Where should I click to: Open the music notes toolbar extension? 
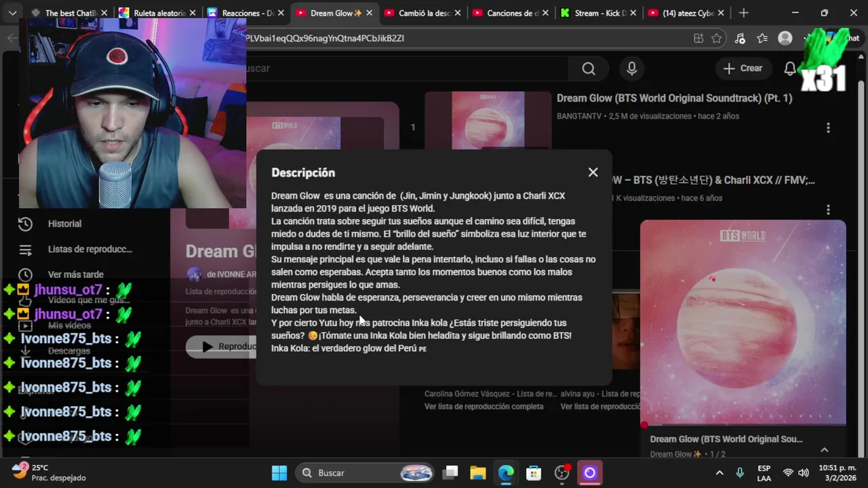click(740, 39)
